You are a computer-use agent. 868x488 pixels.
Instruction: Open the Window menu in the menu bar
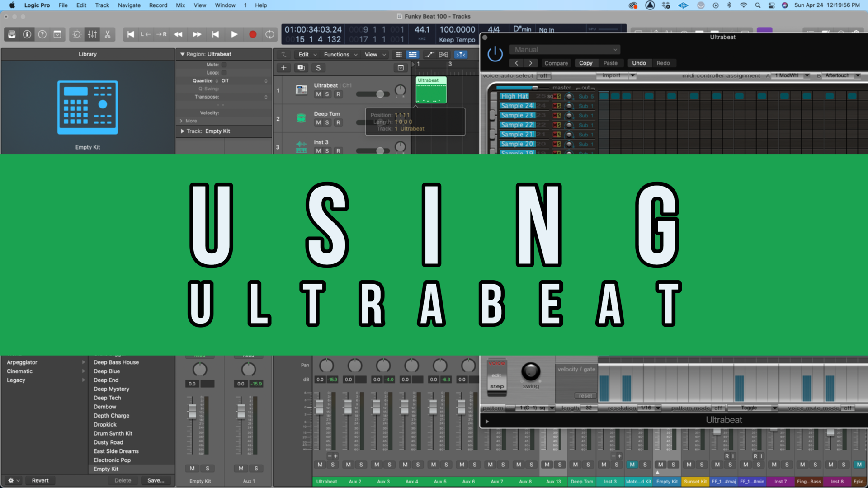coord(225,5)
